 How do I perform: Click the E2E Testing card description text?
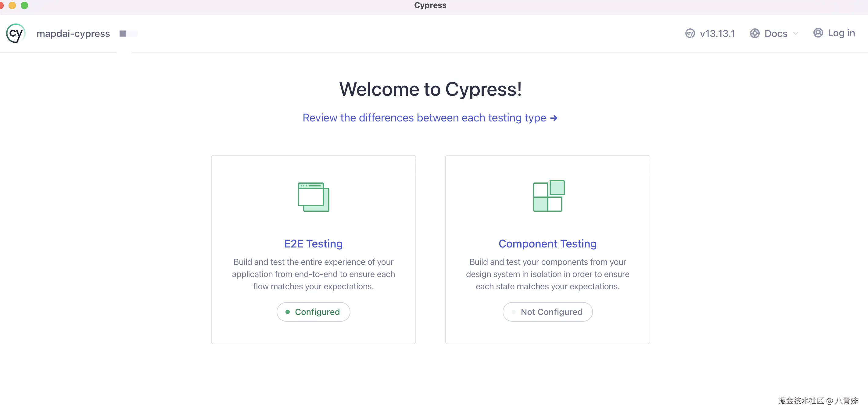313,274
